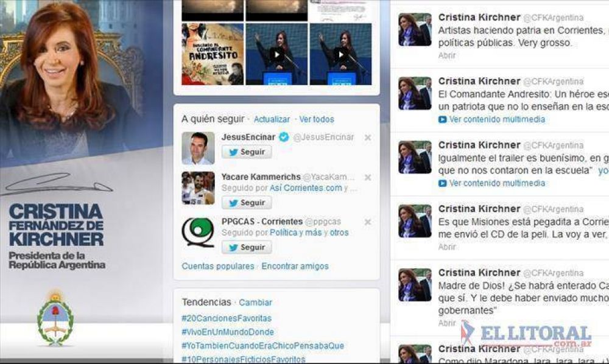
Task: Open the trending hashtag #VivoEnUnMundoDonde
Action: coord(228,332)
